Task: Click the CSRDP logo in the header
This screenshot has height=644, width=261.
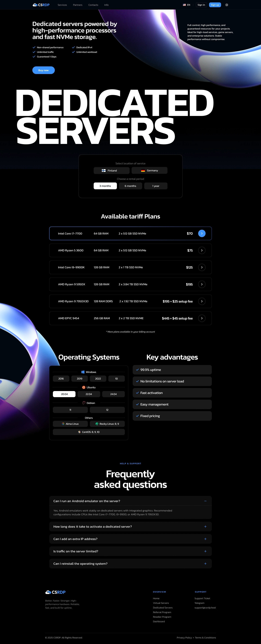Action: (41, 5)
